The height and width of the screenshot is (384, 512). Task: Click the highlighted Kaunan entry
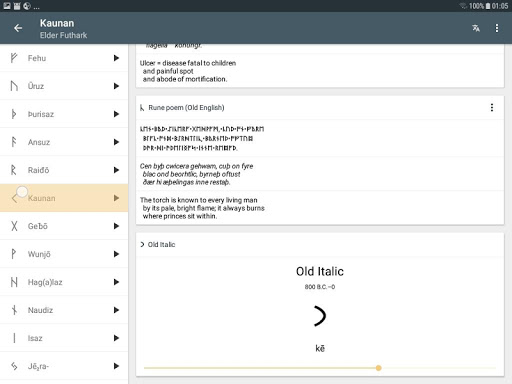pos(64,198)
